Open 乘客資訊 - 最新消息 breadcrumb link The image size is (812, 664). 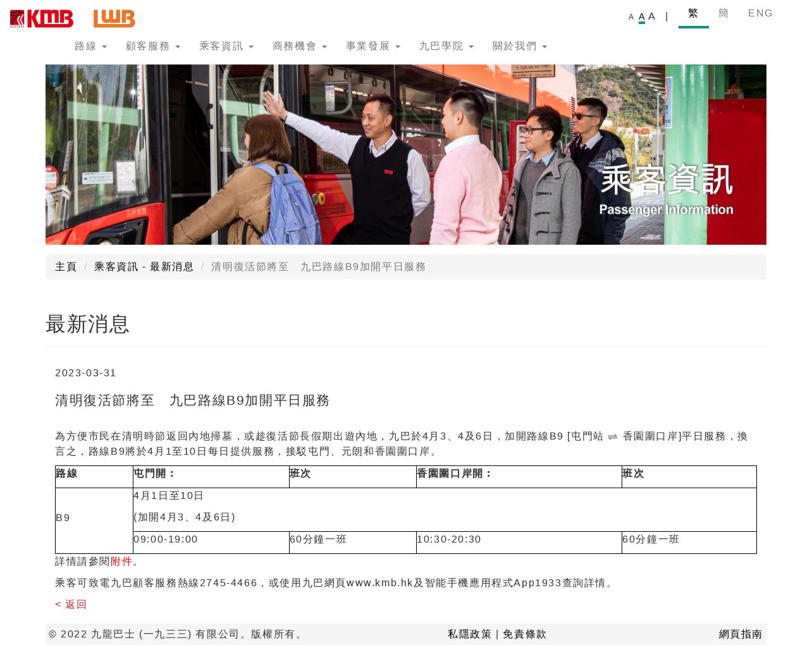pos(144,267)
